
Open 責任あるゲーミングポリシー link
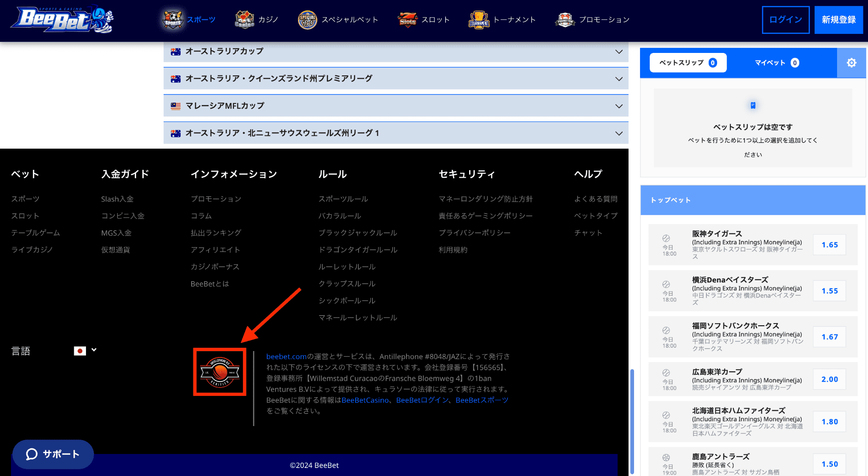(486, 216)
